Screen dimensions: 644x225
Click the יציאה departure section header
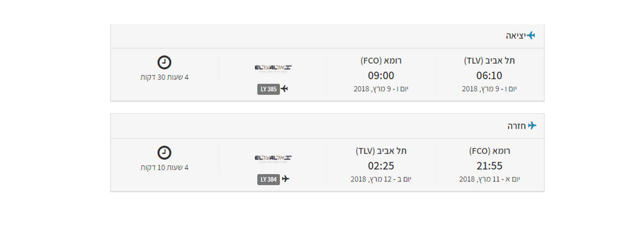[x=516, y=36]
